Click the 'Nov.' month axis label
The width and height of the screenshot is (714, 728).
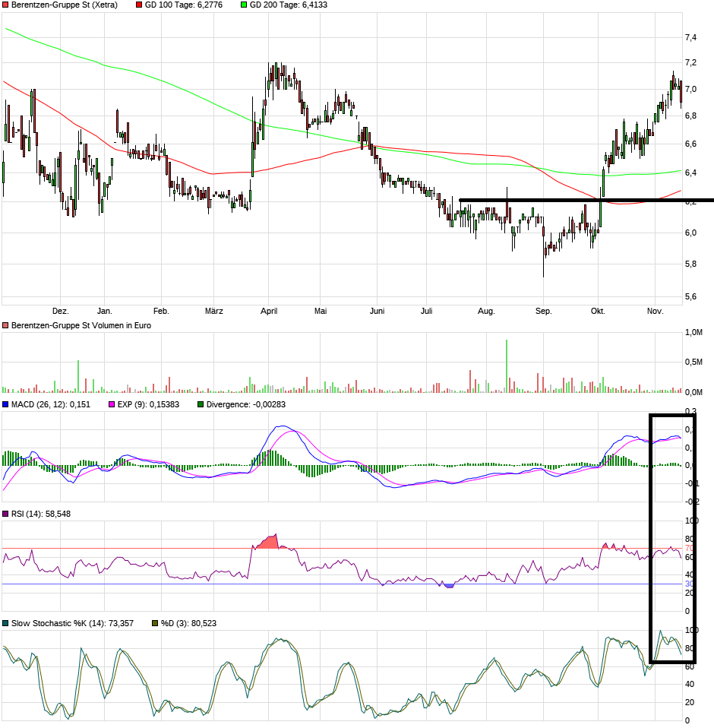(x=655, y=311)
